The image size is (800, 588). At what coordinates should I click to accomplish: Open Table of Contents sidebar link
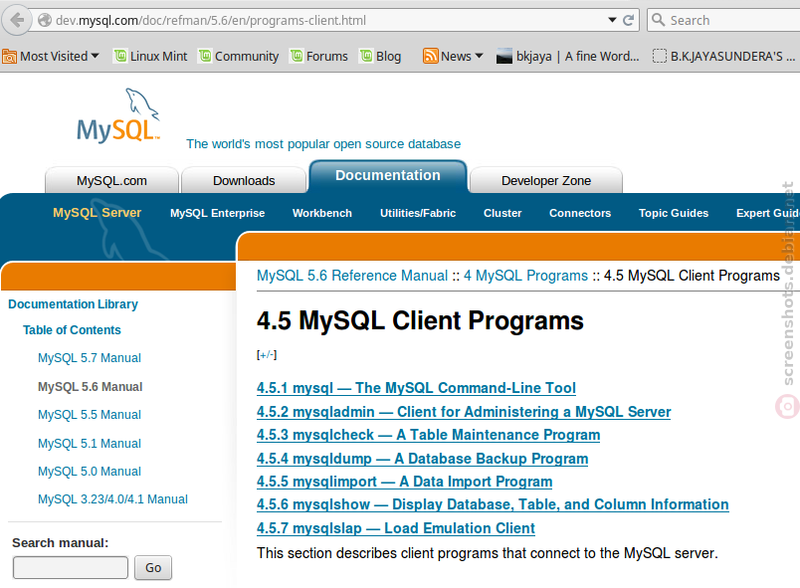click(x=72, y=330)
